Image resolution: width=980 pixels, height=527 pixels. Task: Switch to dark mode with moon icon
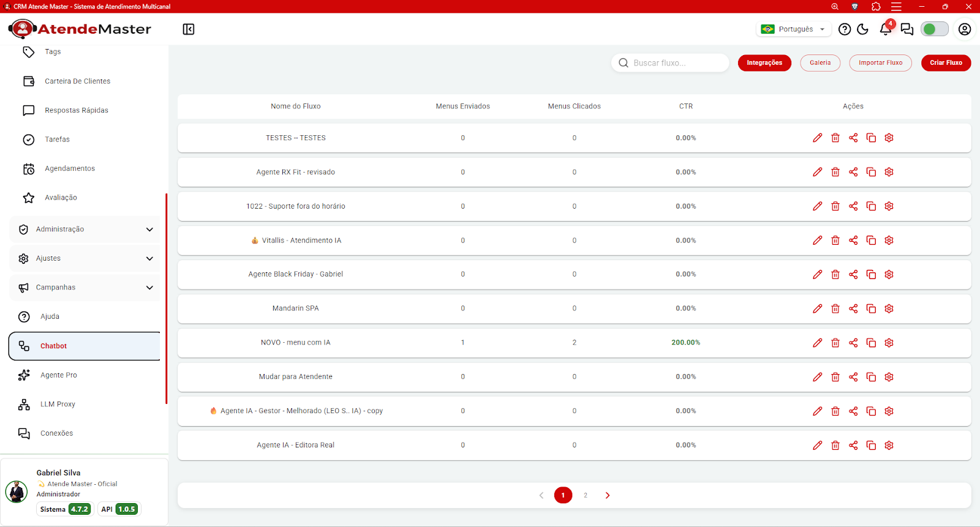pyautogui.click(x=863, y=29)
